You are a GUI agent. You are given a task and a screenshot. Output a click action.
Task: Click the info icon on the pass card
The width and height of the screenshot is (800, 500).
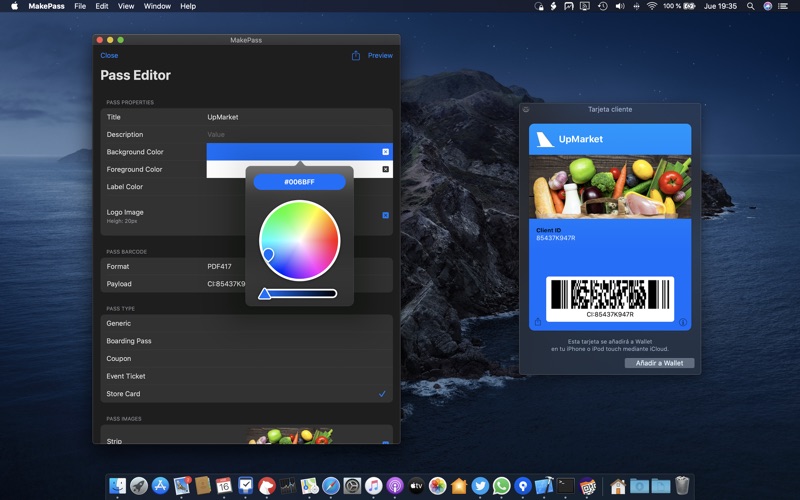point(683,322)
